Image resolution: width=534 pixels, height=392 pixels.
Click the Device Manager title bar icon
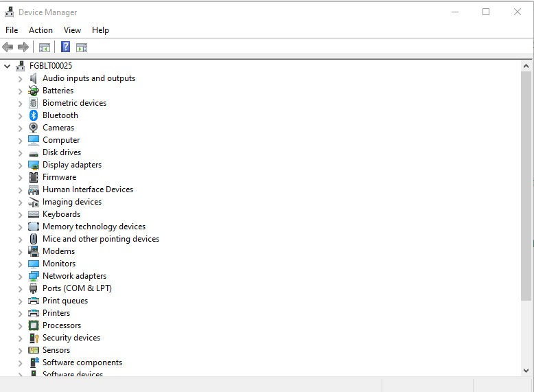9,12
